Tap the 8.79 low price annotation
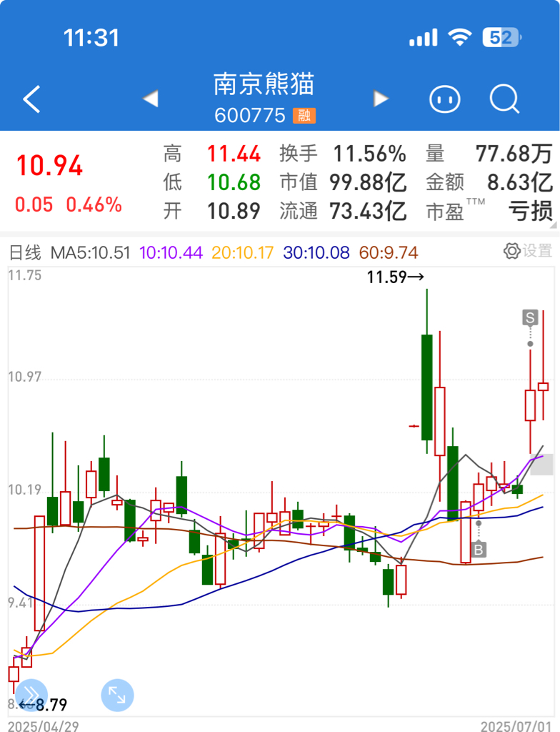 43,704
